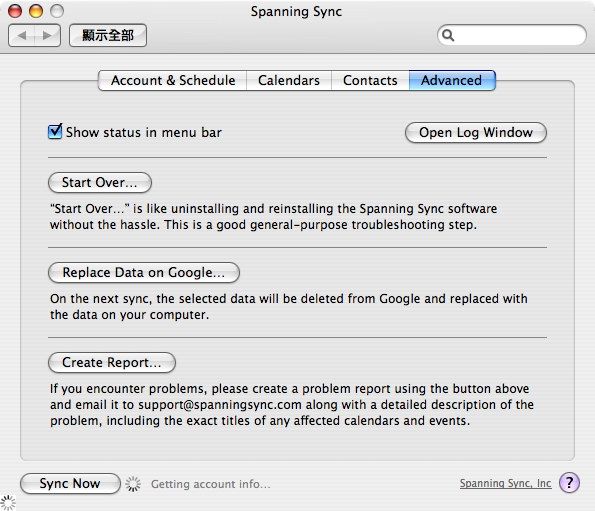Click the purple help question mark button
The width and height of the screenshot is (595, 511).
point(569,483)
